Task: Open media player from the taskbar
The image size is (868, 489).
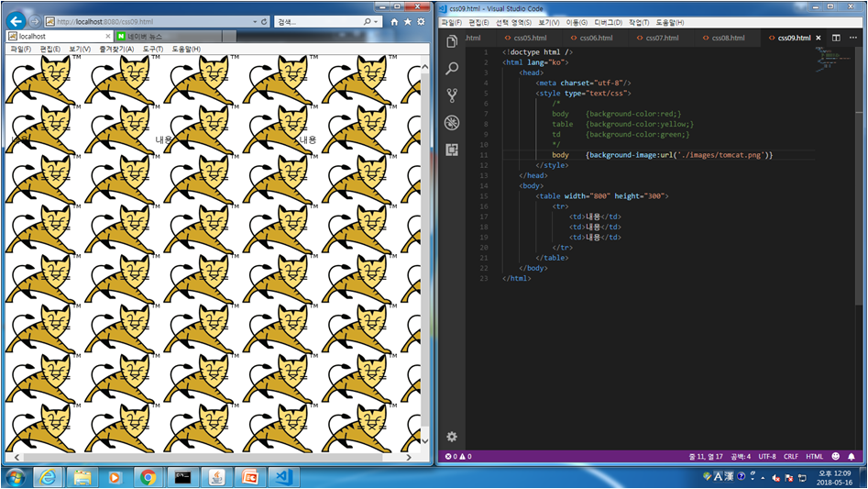Action: tap(115, 477)
